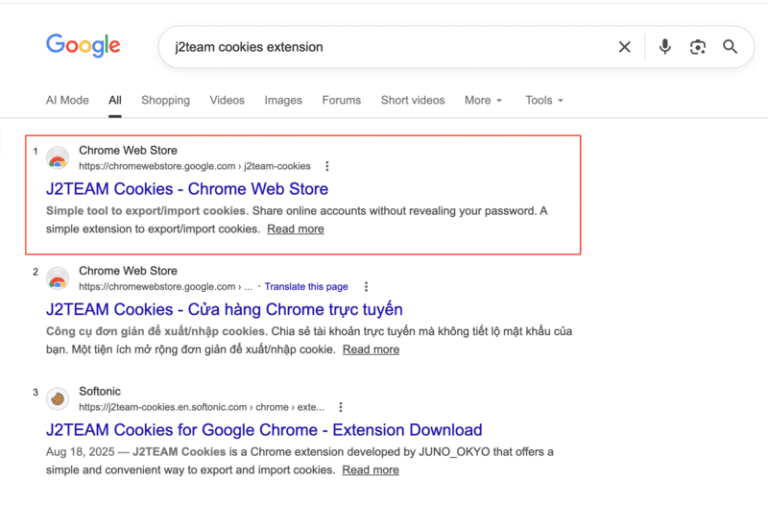Open three-dot menu for Vietnamese result

click(x=366, y=287)
